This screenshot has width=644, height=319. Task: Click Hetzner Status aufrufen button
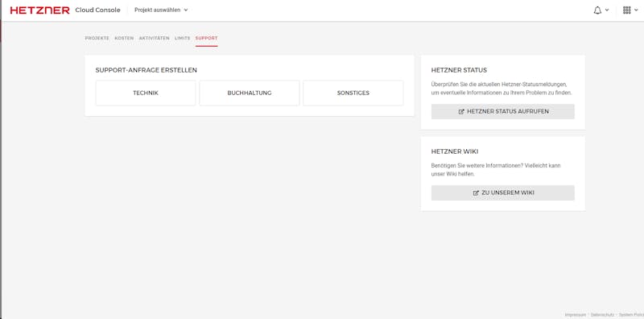[502, 111]
